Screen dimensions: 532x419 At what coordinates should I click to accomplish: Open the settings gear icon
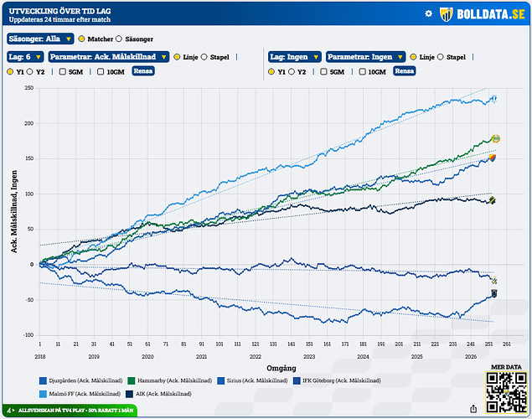coord(428,13)
